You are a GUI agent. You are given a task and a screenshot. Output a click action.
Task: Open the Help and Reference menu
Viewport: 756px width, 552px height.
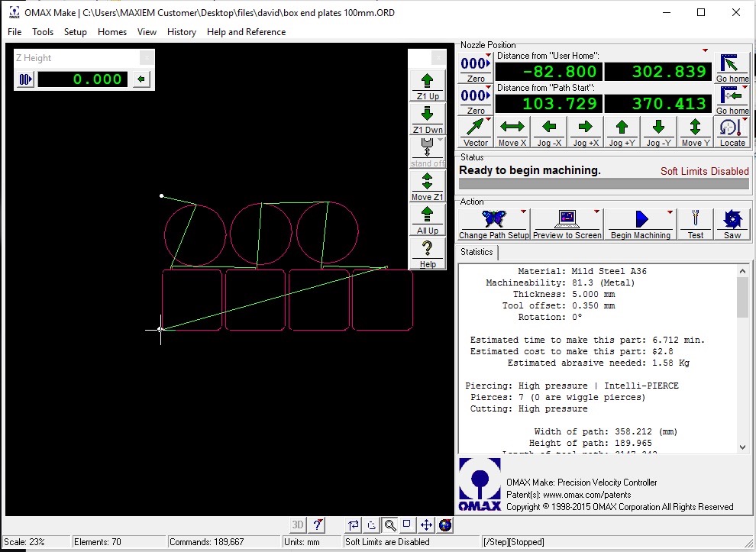click(x=246, y=32)
